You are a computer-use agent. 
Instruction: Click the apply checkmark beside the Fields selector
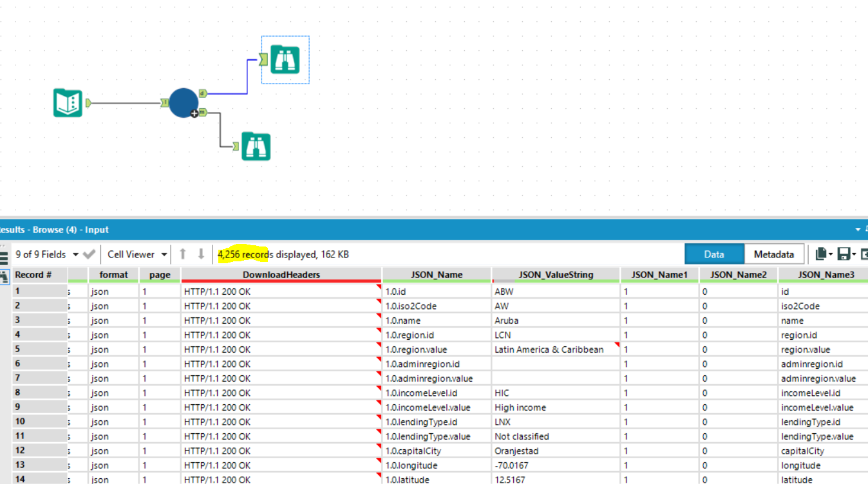(90, 254)
